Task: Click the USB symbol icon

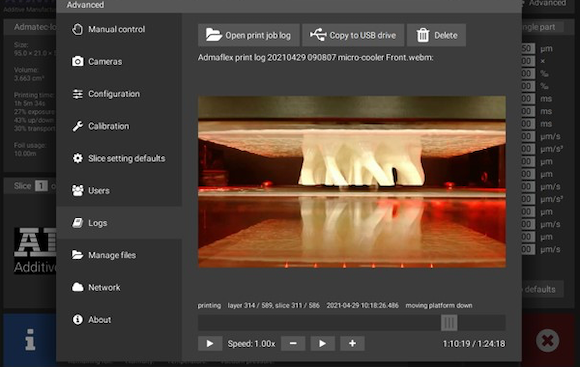Action: pyautogui.click(x=318, y=34)
